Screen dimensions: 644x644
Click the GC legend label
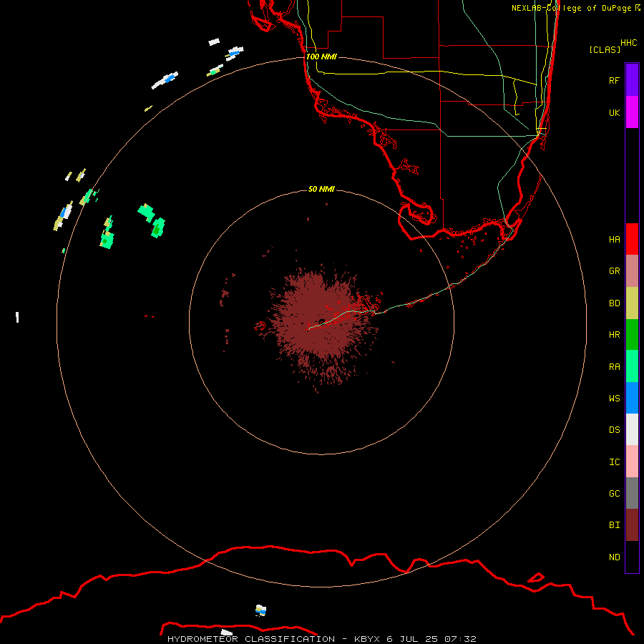614,494
